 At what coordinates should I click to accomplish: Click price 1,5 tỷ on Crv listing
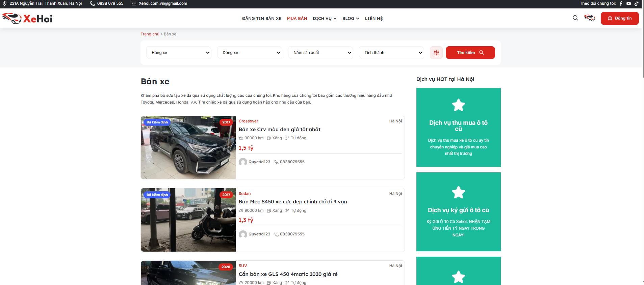pyautogui.click(x=246, y=148)
